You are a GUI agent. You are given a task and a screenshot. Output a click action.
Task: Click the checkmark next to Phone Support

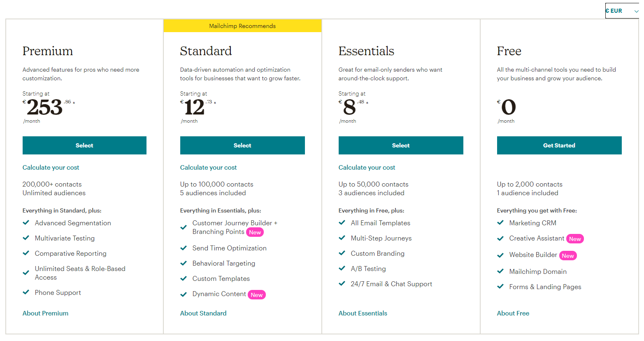click(x=26, y=292)
